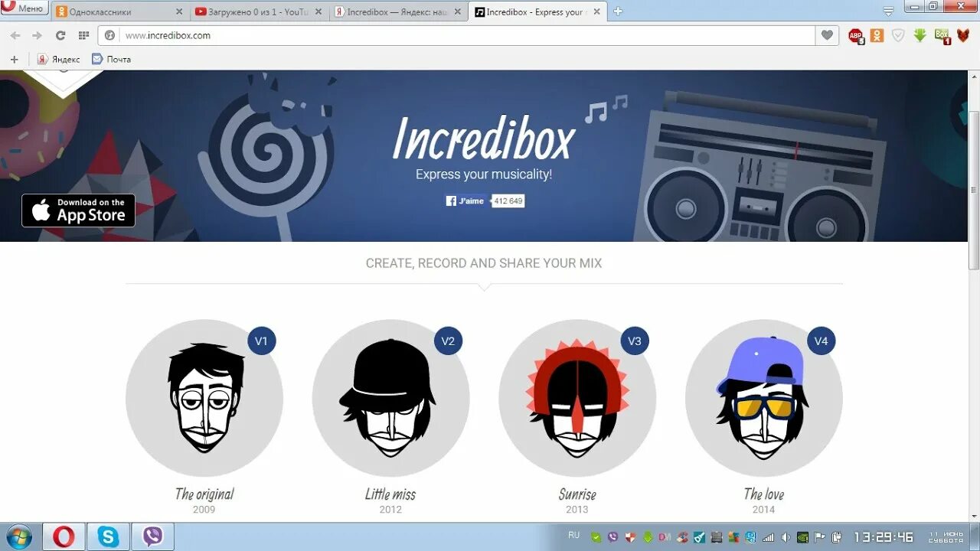Close the YouTube tab
Viewport: 980px width, 551px height.
318,11
